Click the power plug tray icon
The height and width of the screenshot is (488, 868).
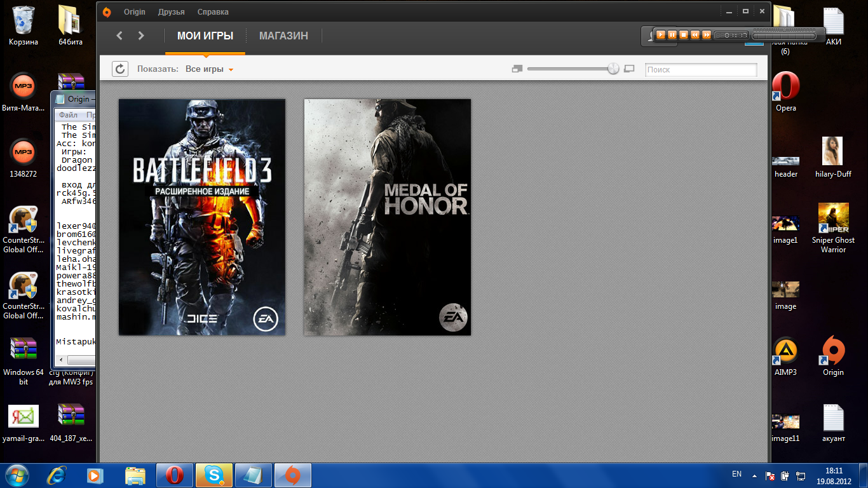click(x=785, y=475)
